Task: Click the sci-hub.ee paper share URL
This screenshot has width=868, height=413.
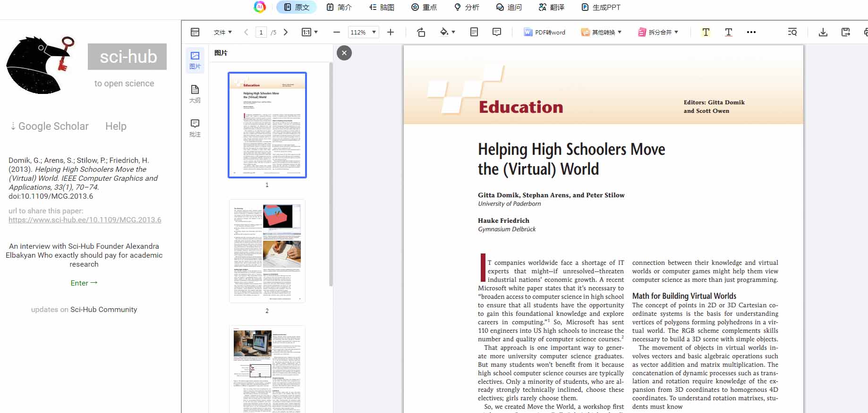Action: (x=85, y=219)
